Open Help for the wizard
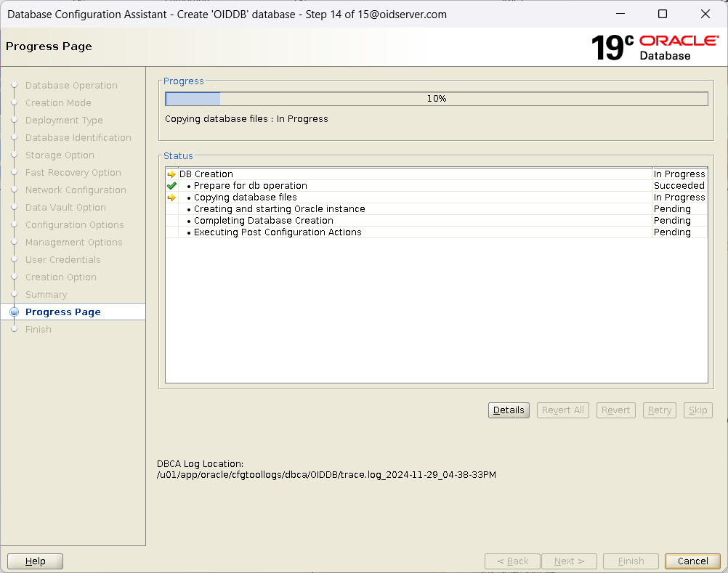Viewport: 728px width, 573px height. click(x=35, y=561)
